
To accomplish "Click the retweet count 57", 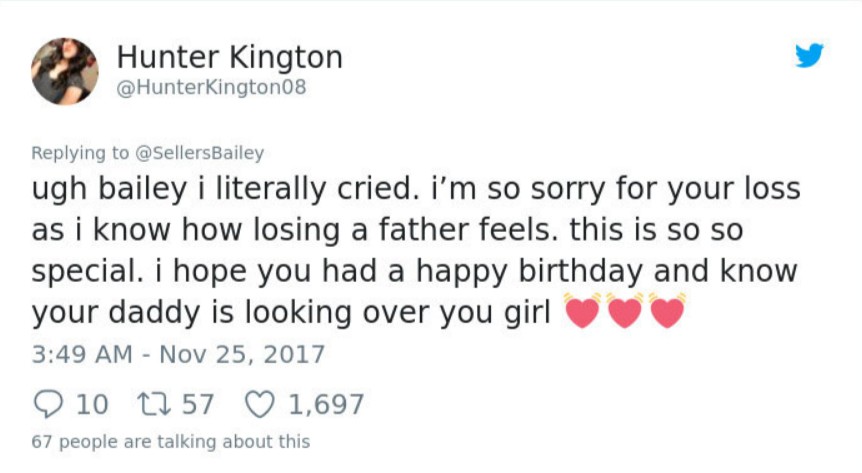I will point(198,404).
